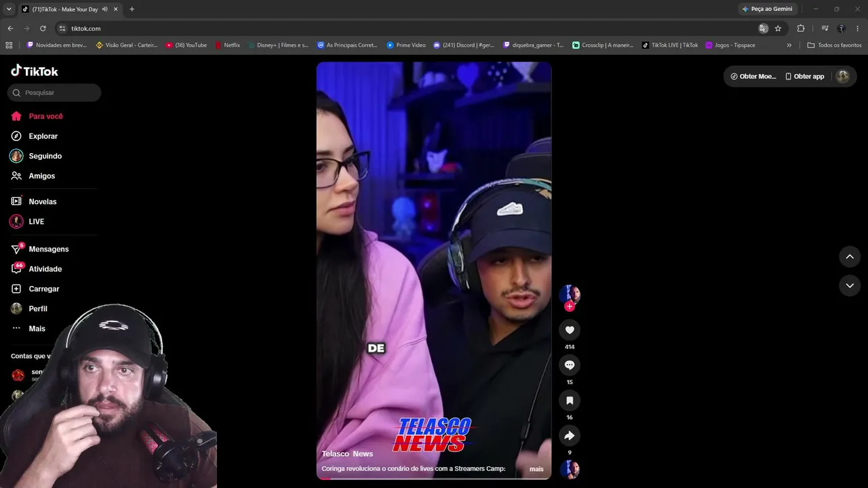Select the TikTok - Make Your Day tab
This screenshot has height=488, width=868.
click(x=64, y=9)
